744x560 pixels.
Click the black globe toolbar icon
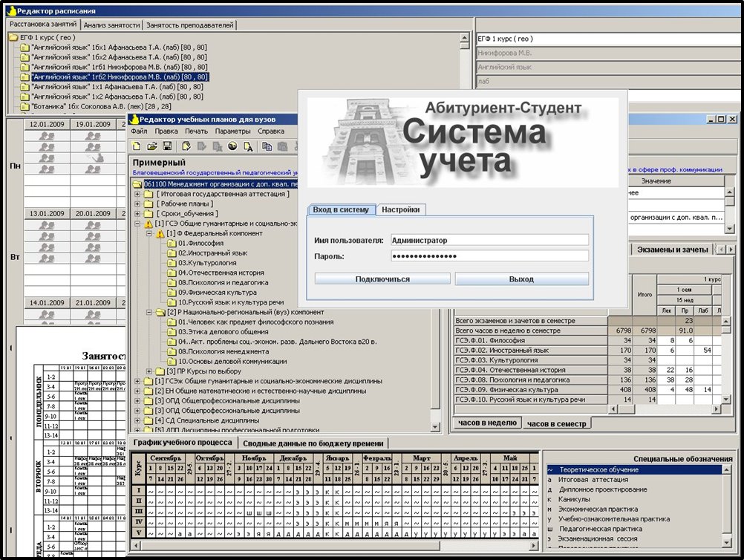[232, 146]
